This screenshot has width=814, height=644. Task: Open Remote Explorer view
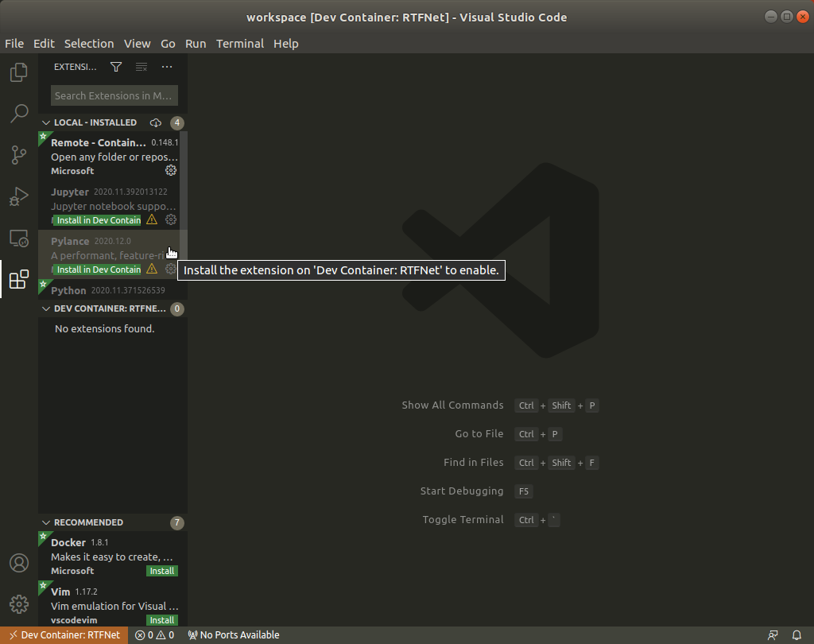(x=19, y=239)
